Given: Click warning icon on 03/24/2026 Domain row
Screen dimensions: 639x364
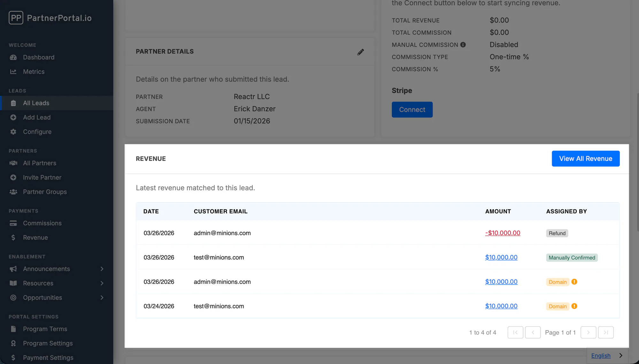Looking at the screenshot, I should [574, 306].
